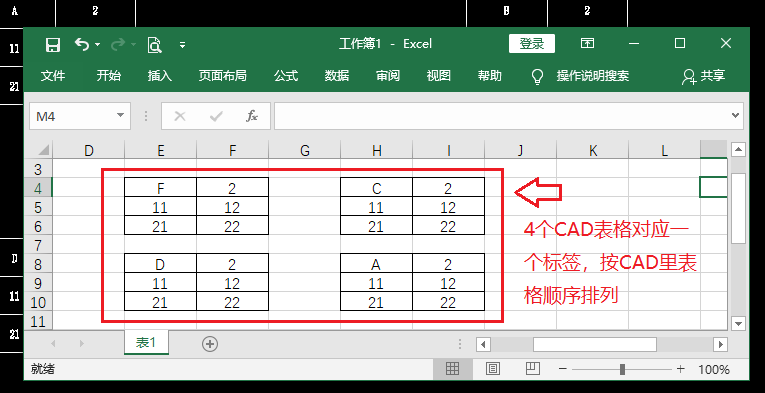This screenshot has height=393, width=765.
Task: Click the horizontal scrollbar thumb
Action: point(595,344)
